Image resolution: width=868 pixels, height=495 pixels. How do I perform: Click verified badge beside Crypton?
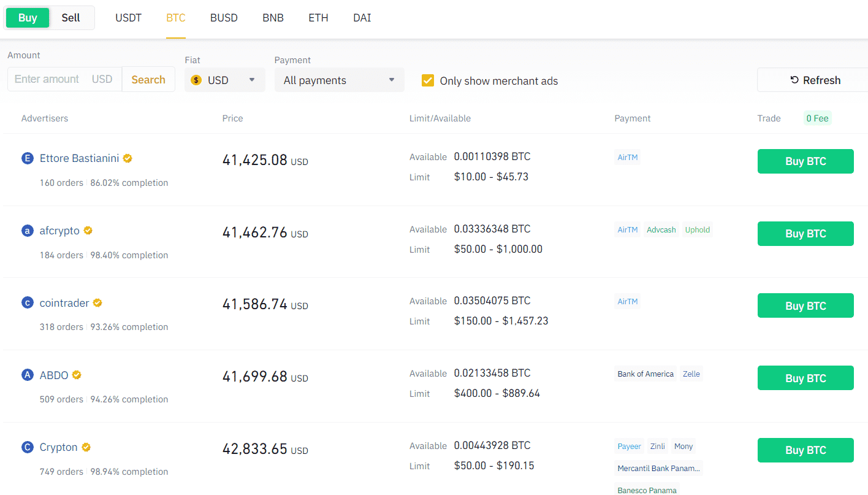tap(86, 447)
